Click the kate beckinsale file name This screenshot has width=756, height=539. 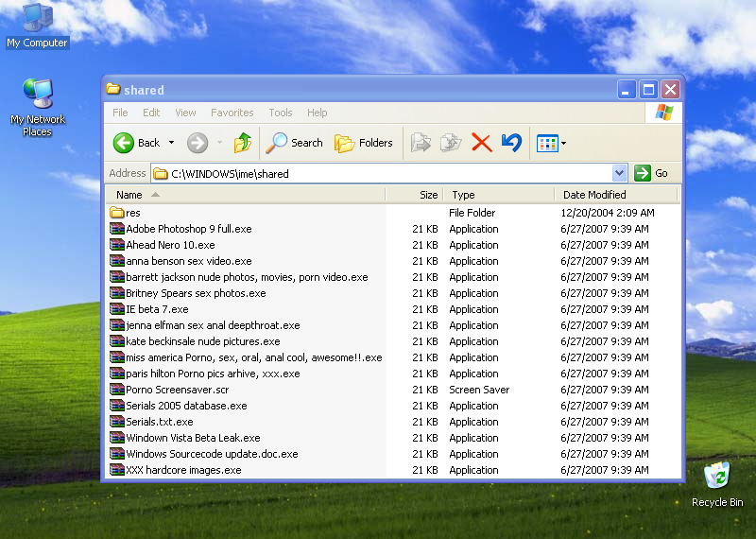203,341
